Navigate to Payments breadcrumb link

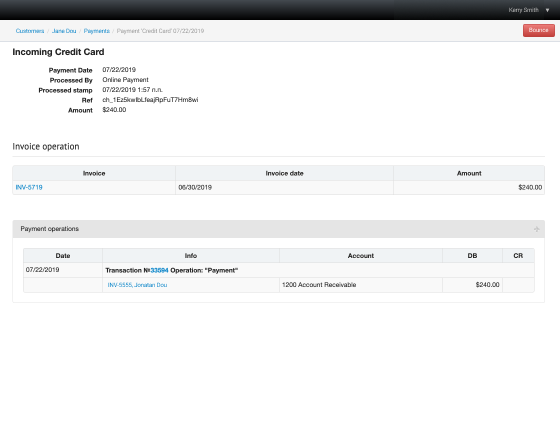point(96,31)
